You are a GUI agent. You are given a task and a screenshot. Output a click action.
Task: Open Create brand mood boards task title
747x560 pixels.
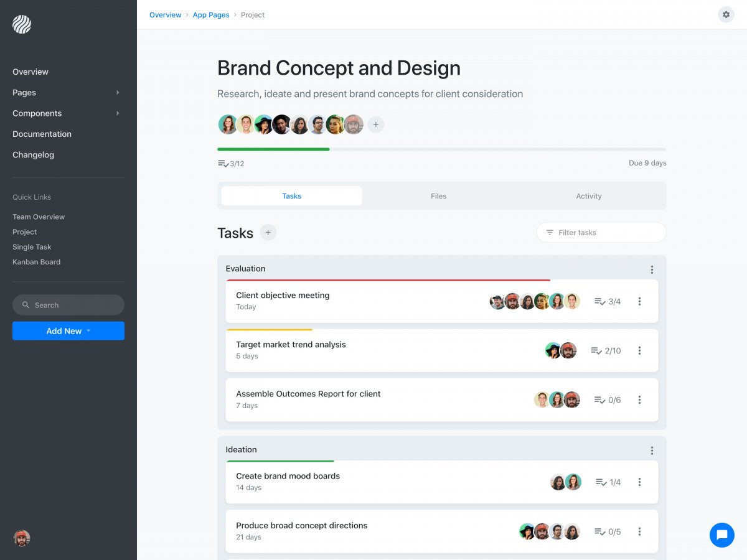coord(288,476)
